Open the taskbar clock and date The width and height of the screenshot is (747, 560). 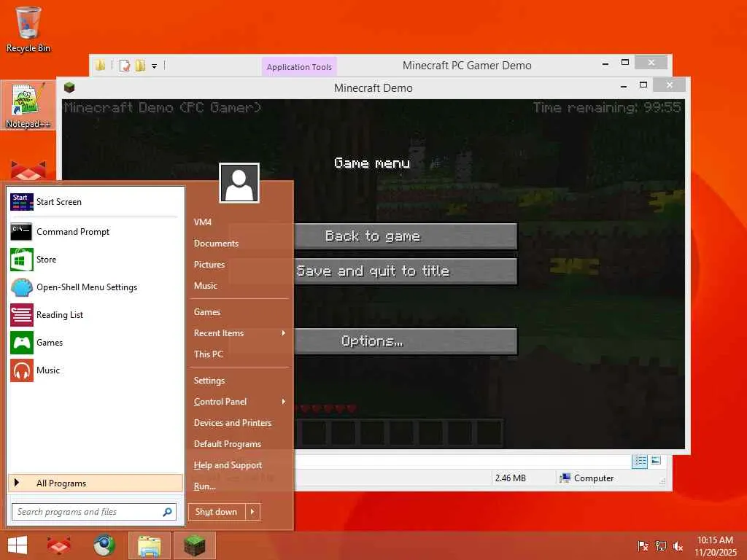pos(715,546)
